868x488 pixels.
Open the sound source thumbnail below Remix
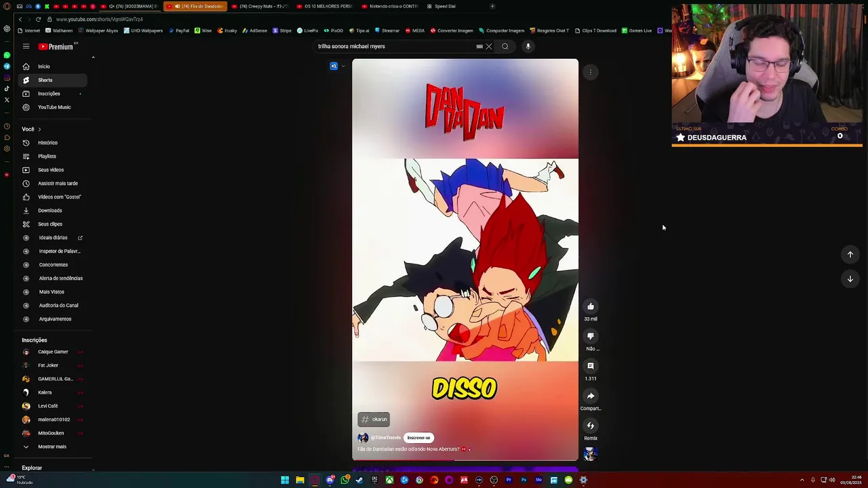pos(590,454)
